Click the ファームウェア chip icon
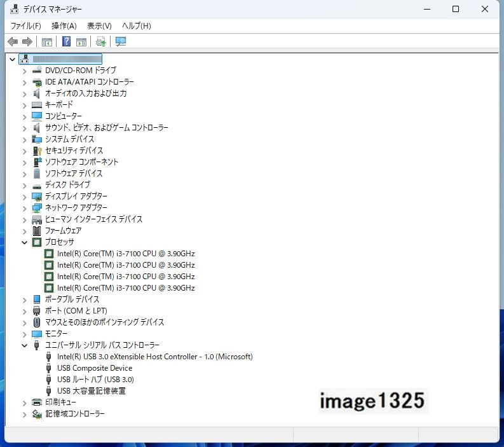504x447 pixels. (x=37, y=231)
